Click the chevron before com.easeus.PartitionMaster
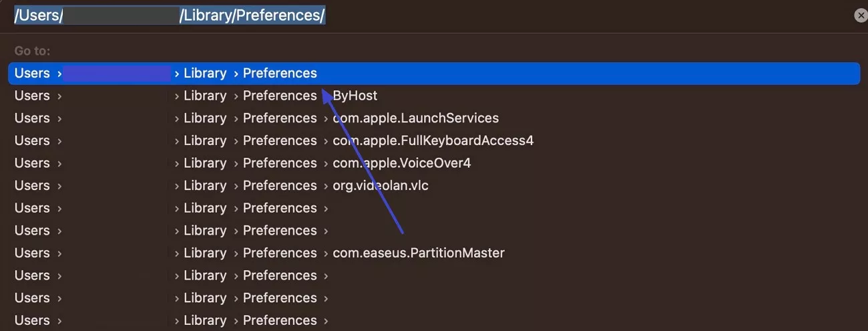Viewport: 868px width, 331px height. (326, 253)
